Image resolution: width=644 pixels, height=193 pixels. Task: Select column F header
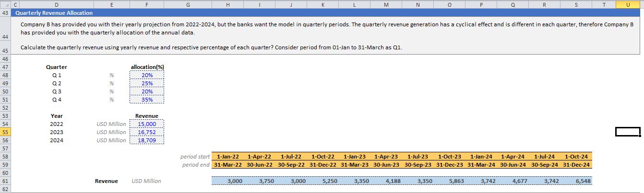146,4
